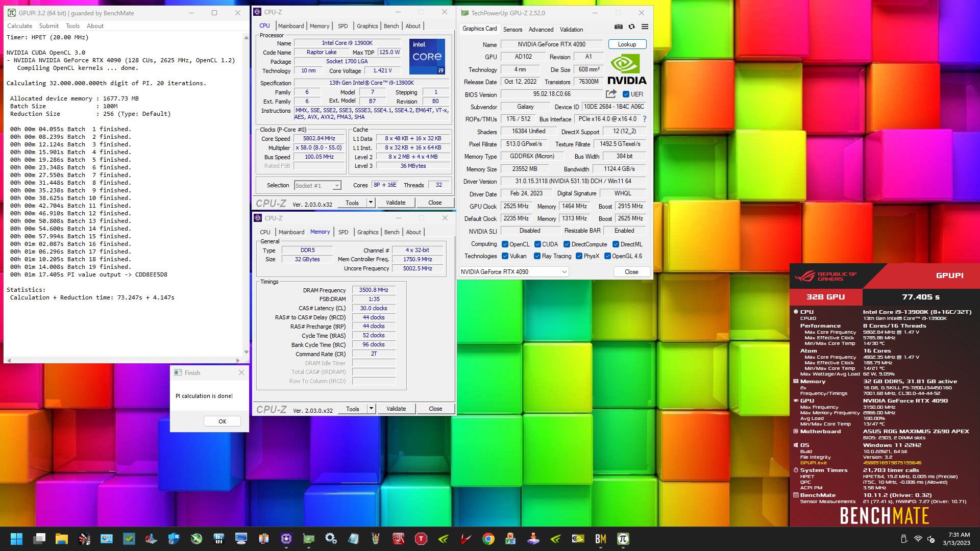This screenshot has width=980, height=551.
Task: Open the Windows Security shield taskbar icon
Action: [174, 539]
